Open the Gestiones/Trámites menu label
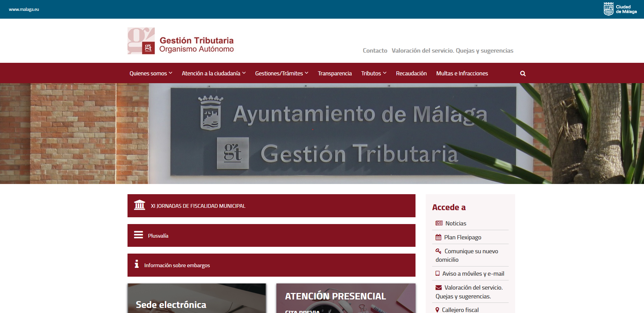 pyautogui.click(x=279, y=73)
